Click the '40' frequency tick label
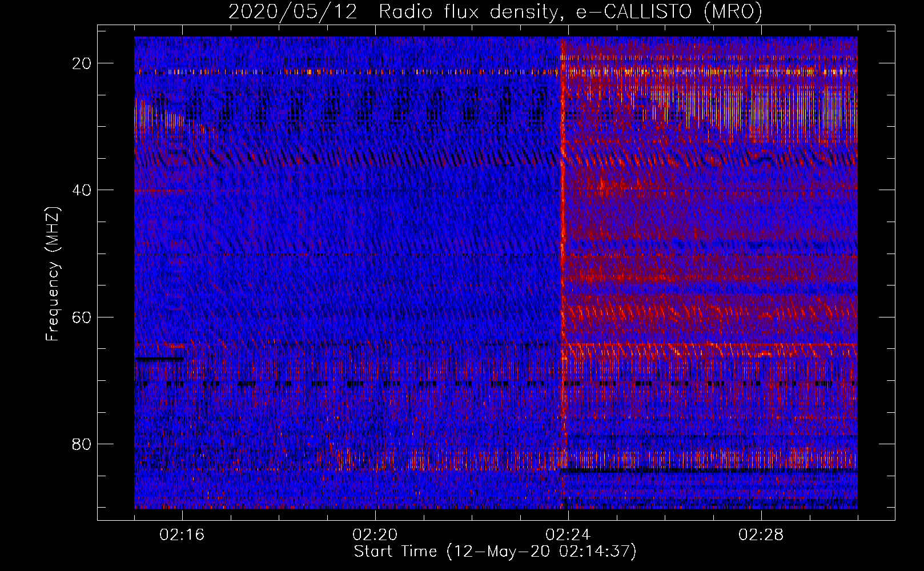The image size is (924, 571). 82,190
